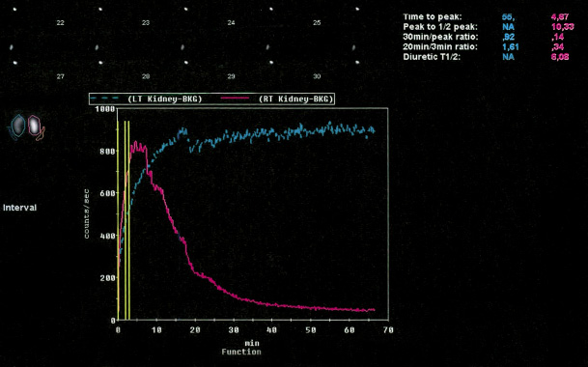Click the "20min/3min ratio:" label
The image size is (588, 367).
[x=440, y=47]
